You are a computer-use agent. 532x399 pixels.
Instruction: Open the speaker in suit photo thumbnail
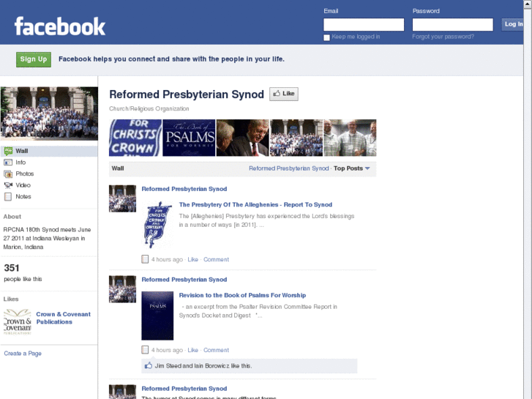tap(243, 138)
